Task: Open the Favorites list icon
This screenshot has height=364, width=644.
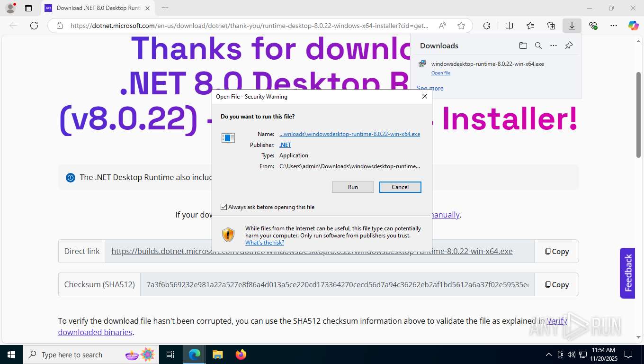Action: point(530,26)
